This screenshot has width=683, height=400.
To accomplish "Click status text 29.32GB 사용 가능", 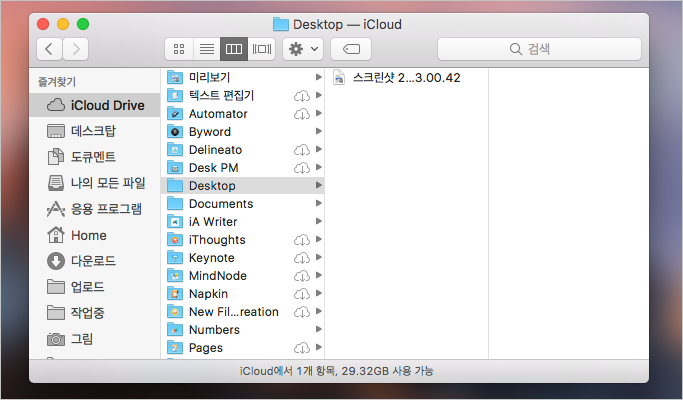I will tap(387, 371).
